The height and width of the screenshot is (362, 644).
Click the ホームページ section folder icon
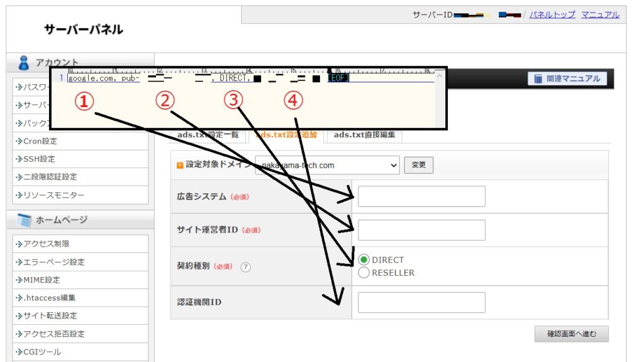click(24, 220)
